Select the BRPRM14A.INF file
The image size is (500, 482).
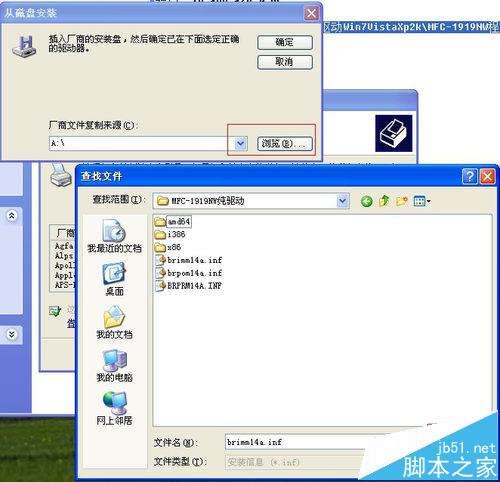tap(189, 286)
